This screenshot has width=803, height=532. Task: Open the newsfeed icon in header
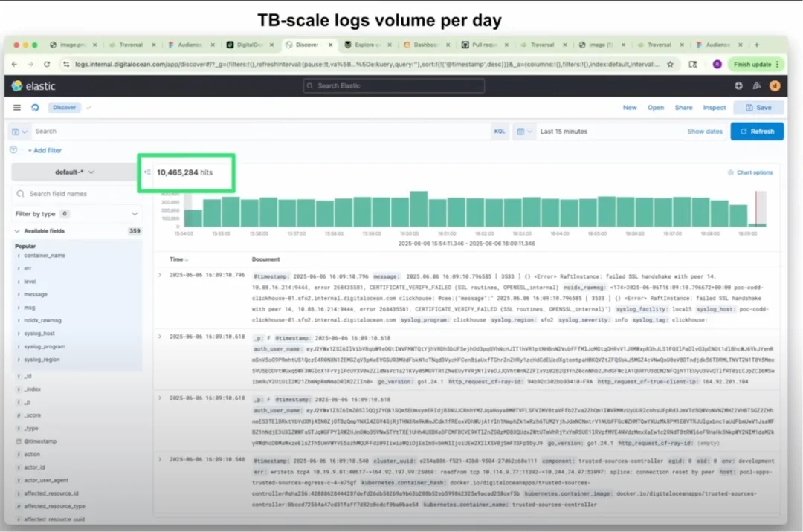tap(757, 86)
